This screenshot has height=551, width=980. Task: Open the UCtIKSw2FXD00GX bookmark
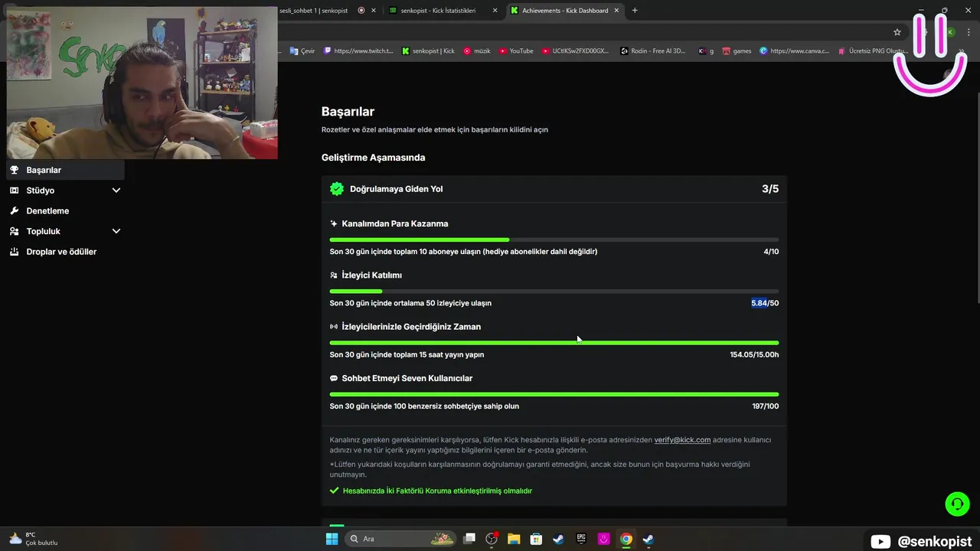point(575,51)
